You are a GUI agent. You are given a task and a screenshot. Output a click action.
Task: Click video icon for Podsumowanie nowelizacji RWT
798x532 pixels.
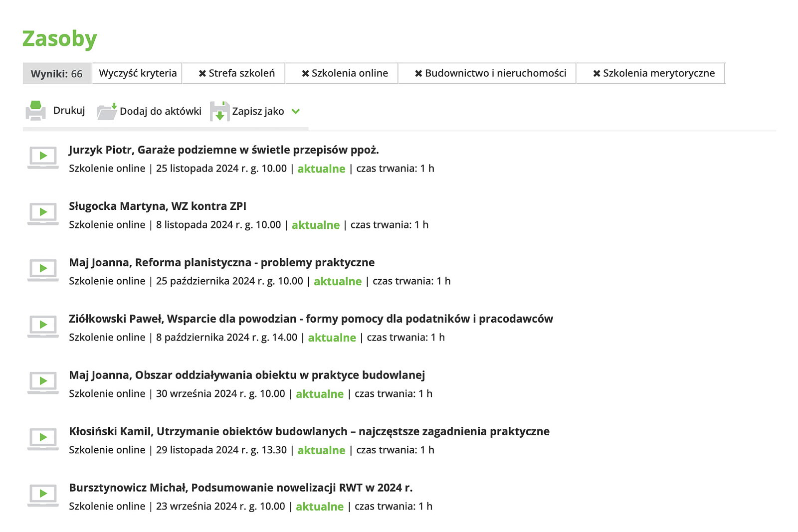coord(43,496)
